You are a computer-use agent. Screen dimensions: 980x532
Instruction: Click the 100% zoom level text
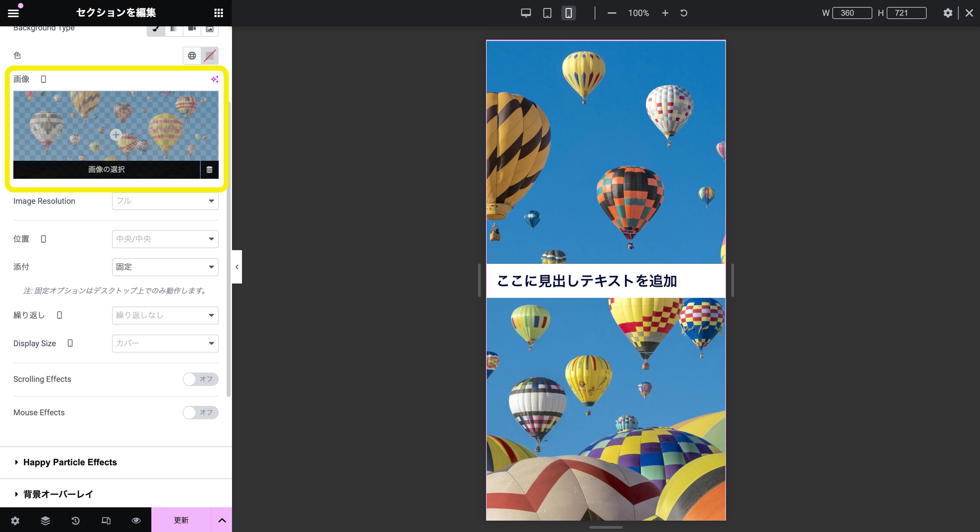click(638, 13)
